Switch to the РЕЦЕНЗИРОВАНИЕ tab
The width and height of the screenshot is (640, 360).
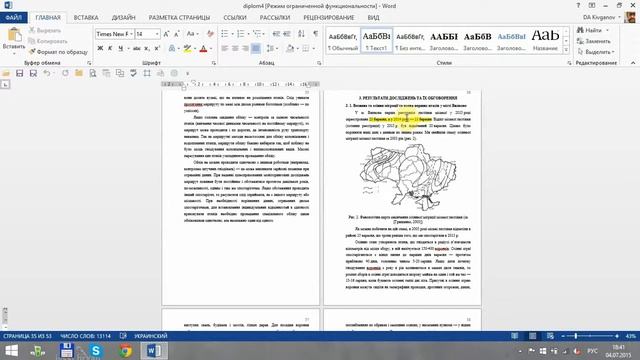[329, 18]
